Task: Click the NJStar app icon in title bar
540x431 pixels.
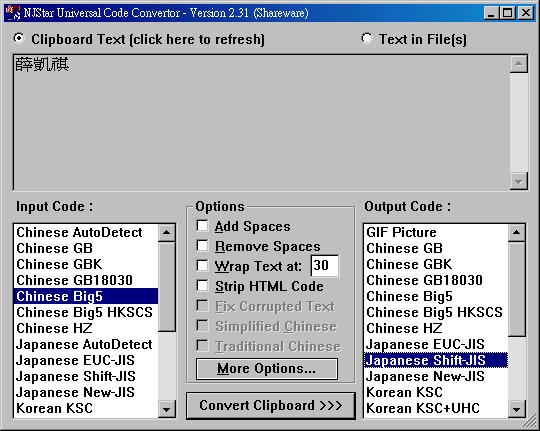Action: [x=13, y=13]
